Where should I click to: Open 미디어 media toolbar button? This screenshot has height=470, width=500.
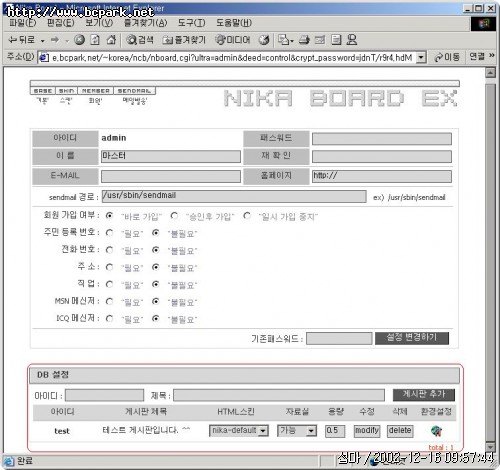tap(232, 40)
